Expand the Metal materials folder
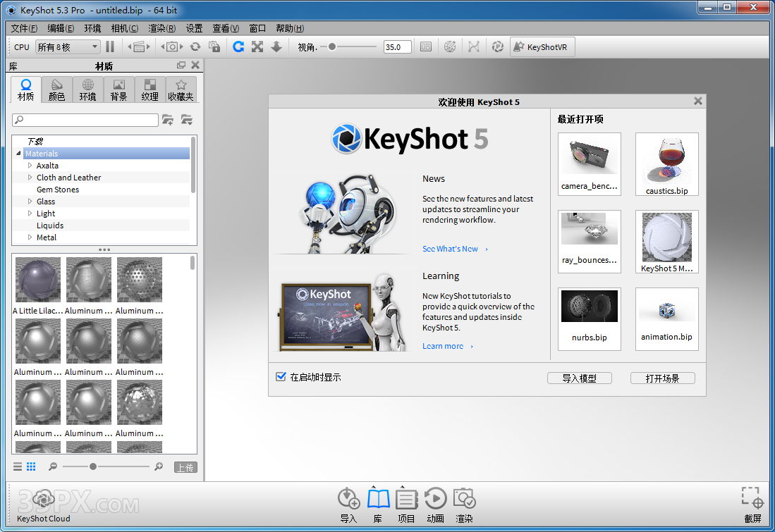The image size is (775, 532). click(30, 237)
